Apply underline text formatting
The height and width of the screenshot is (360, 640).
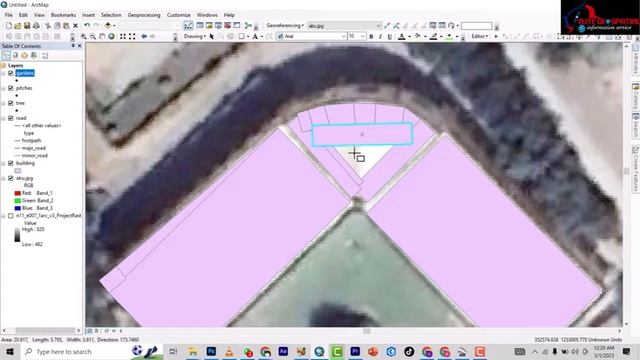click(x=390, y=36)
